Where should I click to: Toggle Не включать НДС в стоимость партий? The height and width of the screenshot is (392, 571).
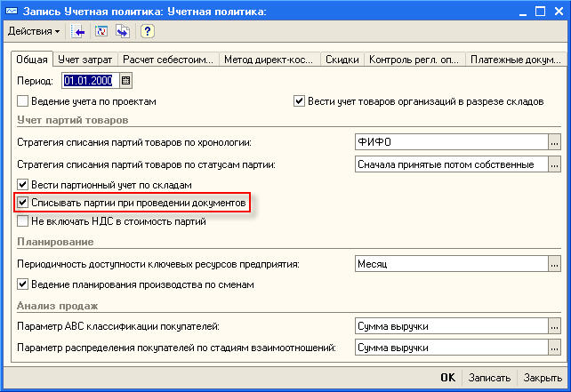pyautogui.click(x=23, y=221)
